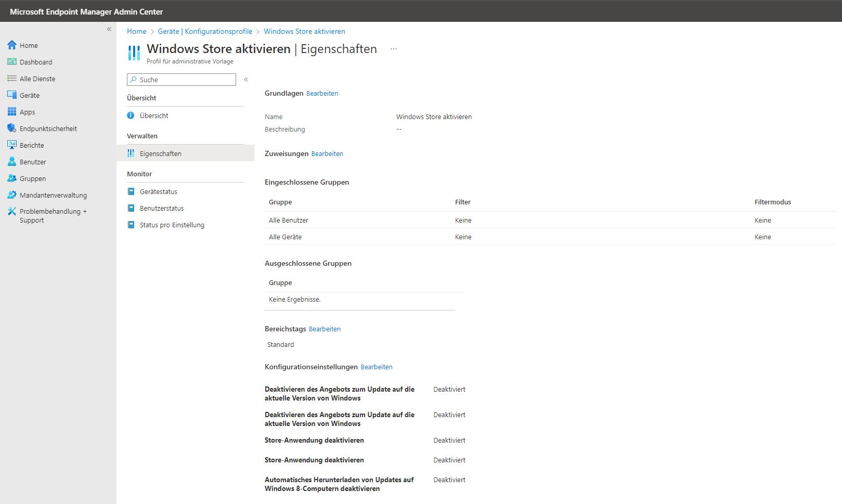Click the Benutzer person icon
Image resolution: width=842 pixels, height=504 pixels.
(x=12, y=162)
